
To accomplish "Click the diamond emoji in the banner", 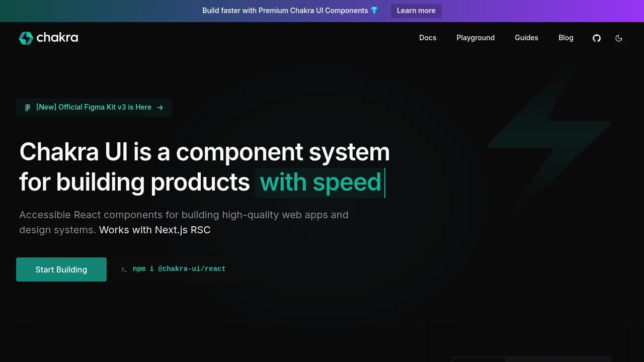I will point(374,11).
